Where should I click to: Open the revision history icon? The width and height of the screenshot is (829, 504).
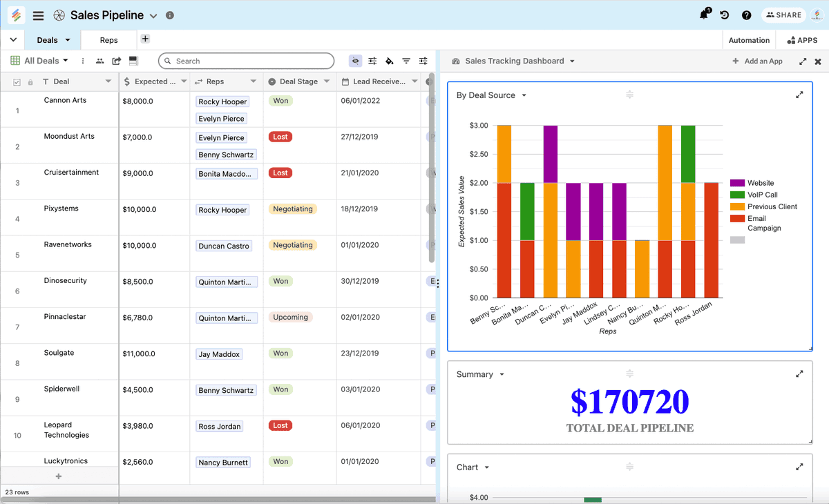click(x=725, y=15)
